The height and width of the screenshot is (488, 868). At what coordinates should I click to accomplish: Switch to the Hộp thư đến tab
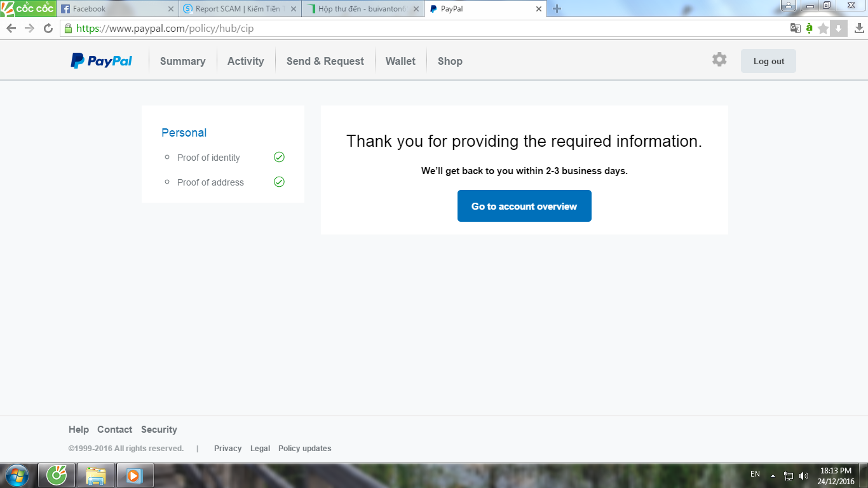(x=362, y=9)
